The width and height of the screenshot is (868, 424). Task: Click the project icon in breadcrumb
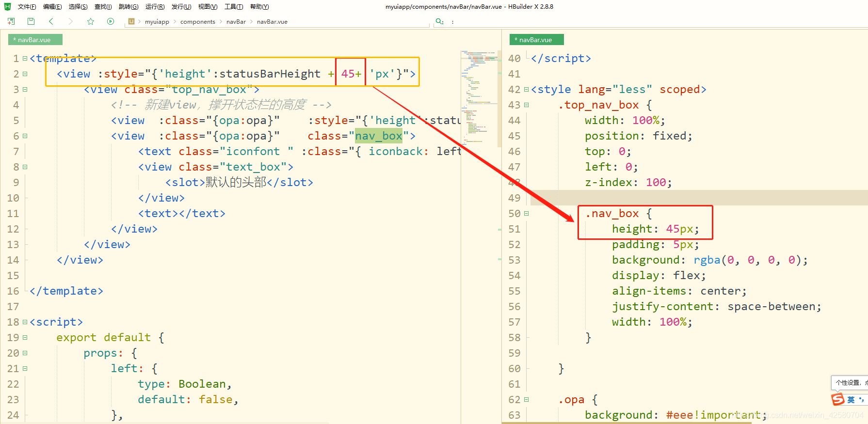pyautogui.click(x=131, y=21)
